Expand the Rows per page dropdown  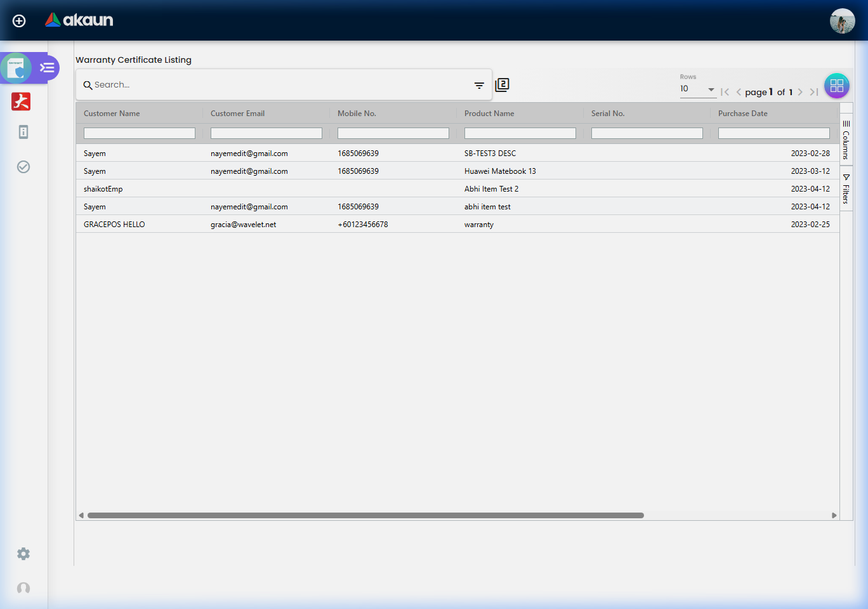711,90
